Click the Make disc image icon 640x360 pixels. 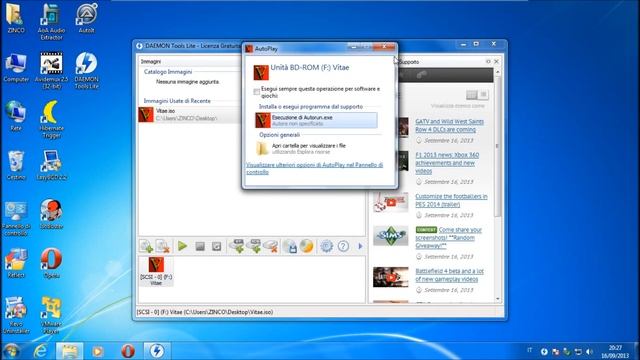[x=290, y=246]
